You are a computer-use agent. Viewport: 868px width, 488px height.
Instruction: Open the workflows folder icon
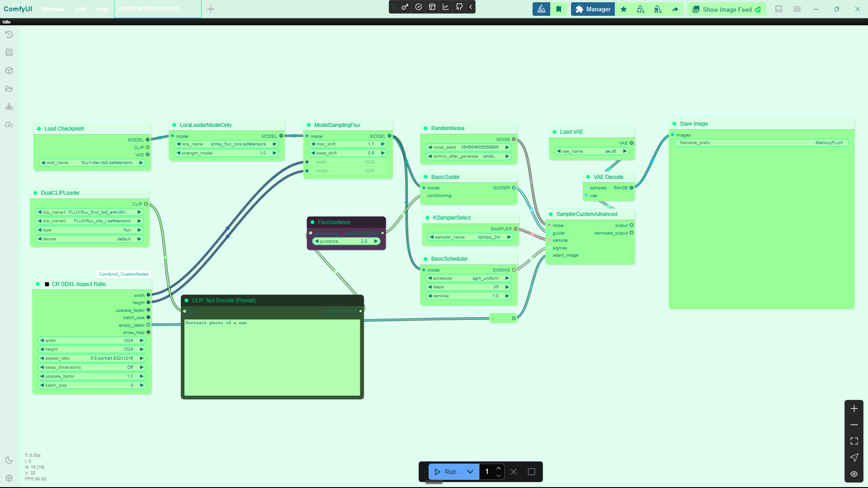(9, 89)
